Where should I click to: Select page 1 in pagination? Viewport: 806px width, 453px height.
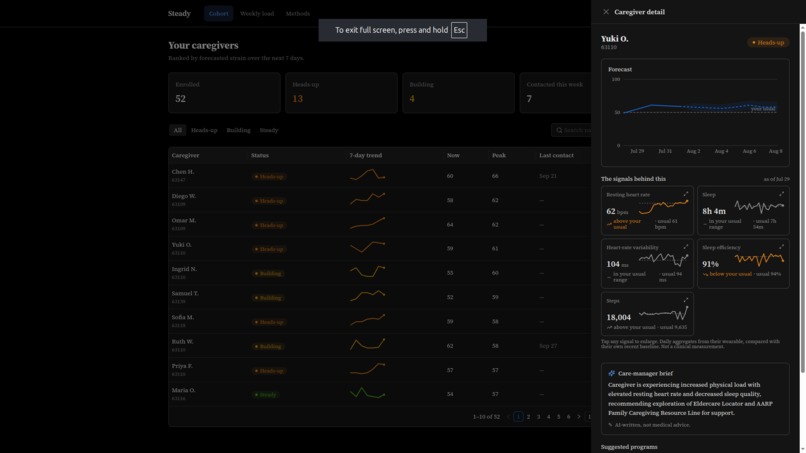[518, 416]
